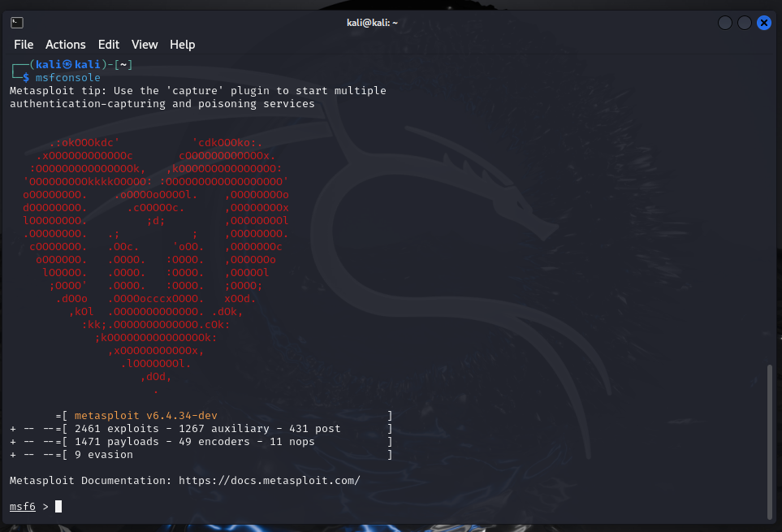Click the cursor block after the msf6 prompt
This screenshot has height=532, width=782.
point(58,507)
